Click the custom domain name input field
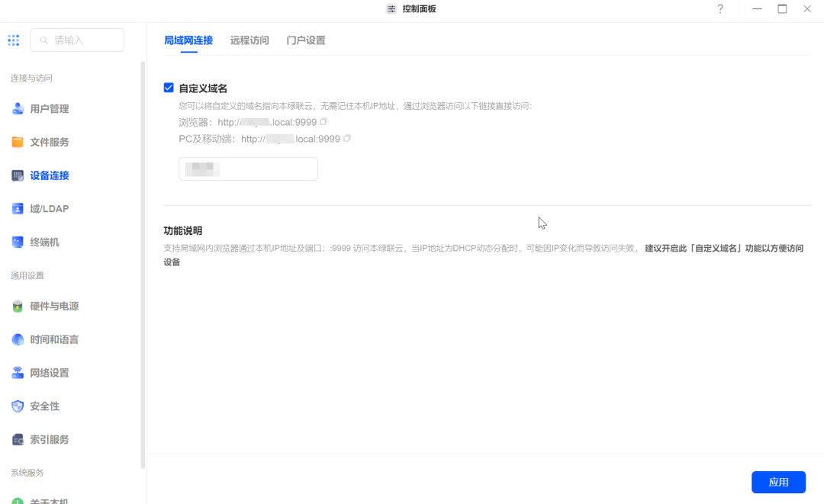The width and height of the screenshot is (824, 504). coord(248,169)
